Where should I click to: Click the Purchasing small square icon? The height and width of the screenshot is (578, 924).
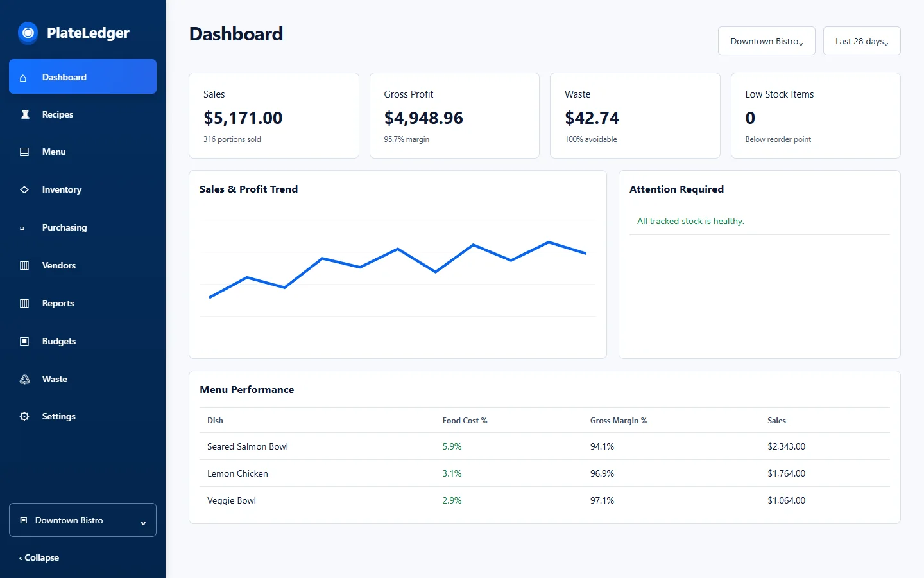22,228
